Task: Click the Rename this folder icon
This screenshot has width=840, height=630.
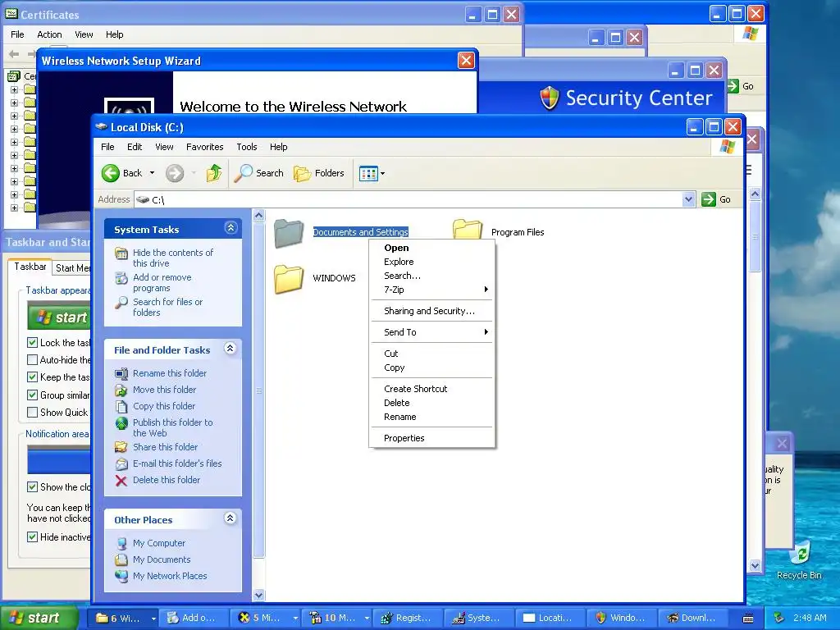Action: pos(121,373)
